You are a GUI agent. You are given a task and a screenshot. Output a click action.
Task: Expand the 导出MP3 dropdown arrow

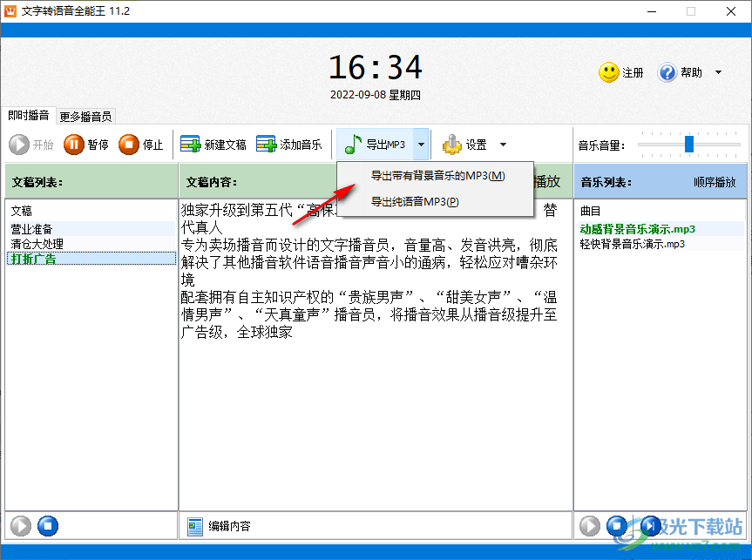tap(421, 145)
